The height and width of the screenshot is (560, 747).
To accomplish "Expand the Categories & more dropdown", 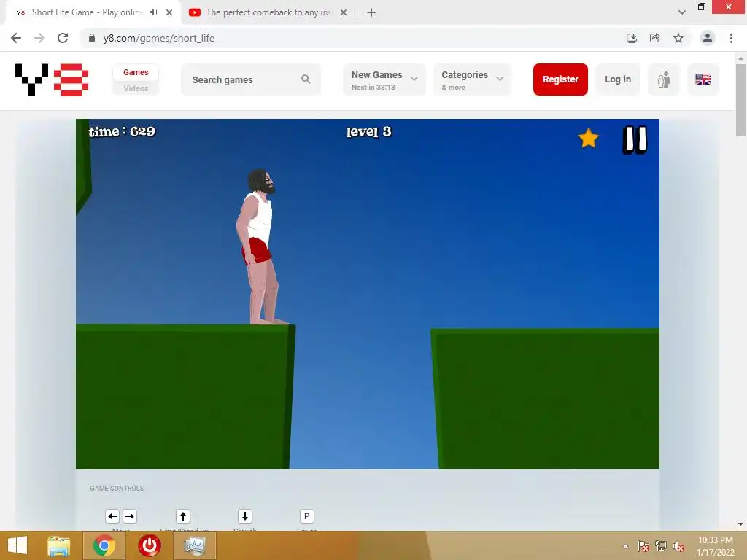I will [x=472, y=79].
